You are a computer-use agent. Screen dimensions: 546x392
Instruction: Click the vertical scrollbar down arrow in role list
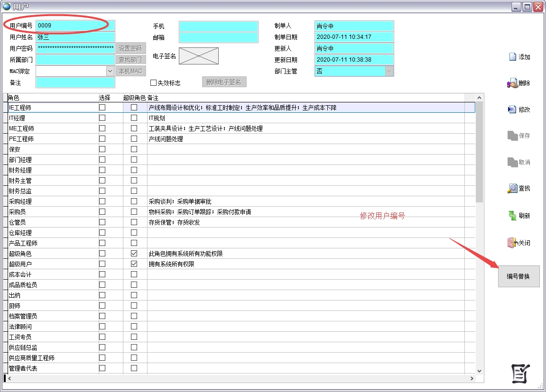pos(479,371)
